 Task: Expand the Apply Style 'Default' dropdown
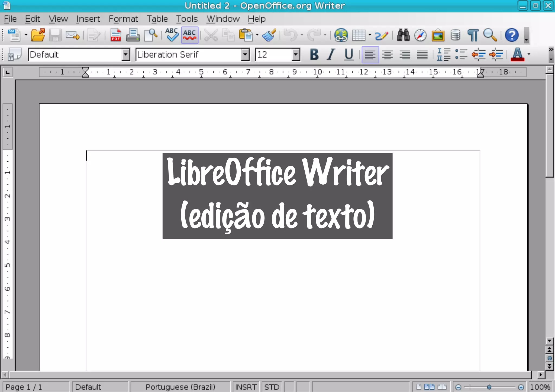coord(125,55)
